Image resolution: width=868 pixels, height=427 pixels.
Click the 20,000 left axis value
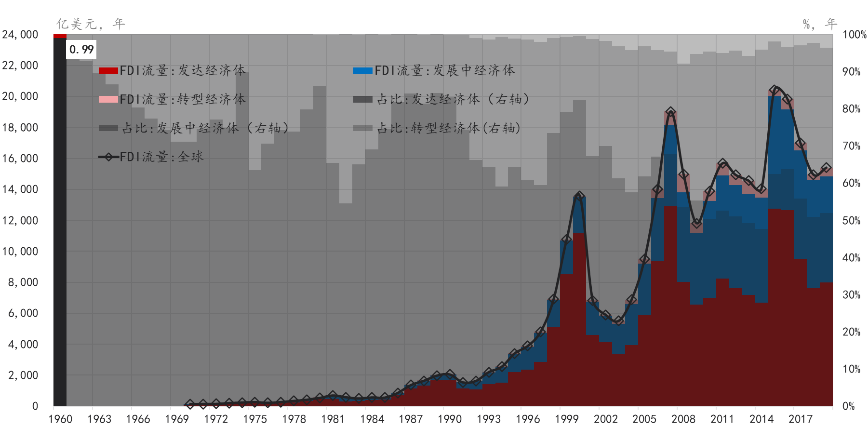point(20,96)
